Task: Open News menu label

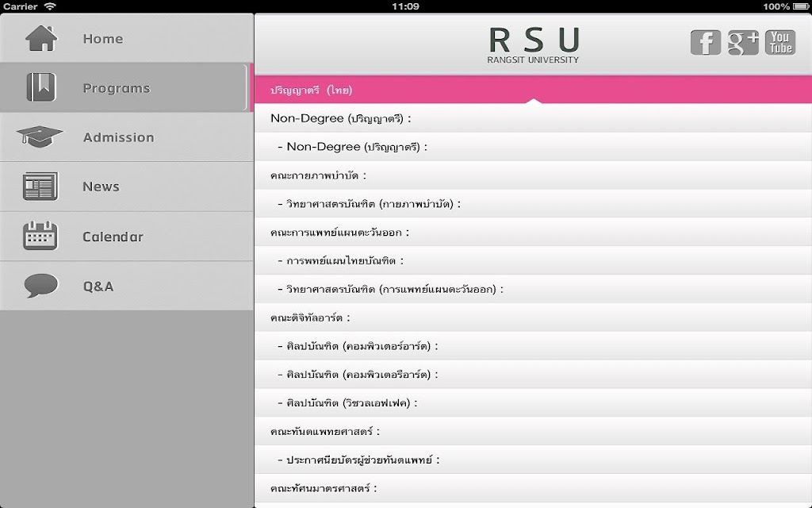Action: [x=101, y=187]
